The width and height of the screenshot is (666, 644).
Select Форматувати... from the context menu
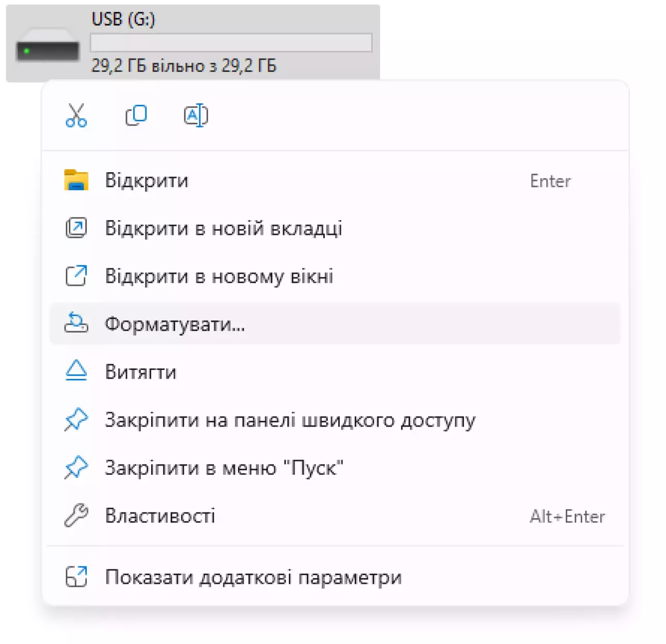[175, 324]
